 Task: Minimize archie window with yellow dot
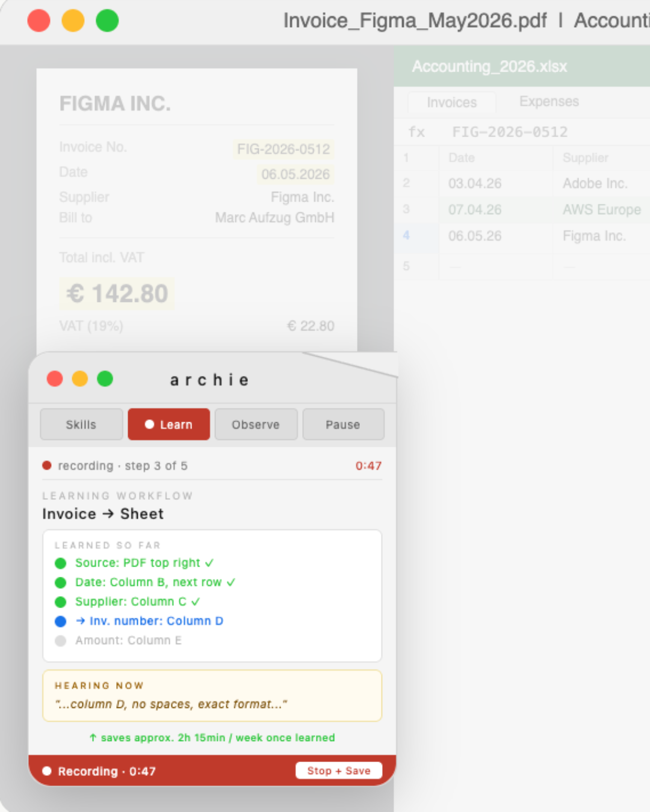[x=80, y=379]
